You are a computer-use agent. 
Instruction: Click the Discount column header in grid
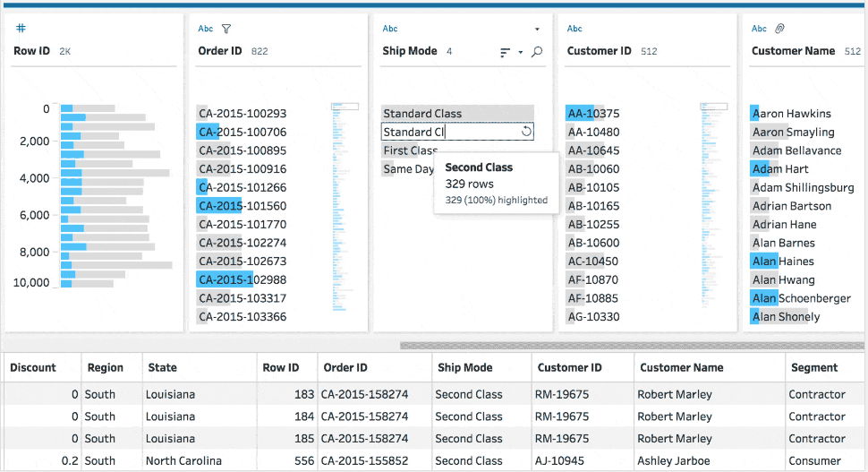[33, 367]
